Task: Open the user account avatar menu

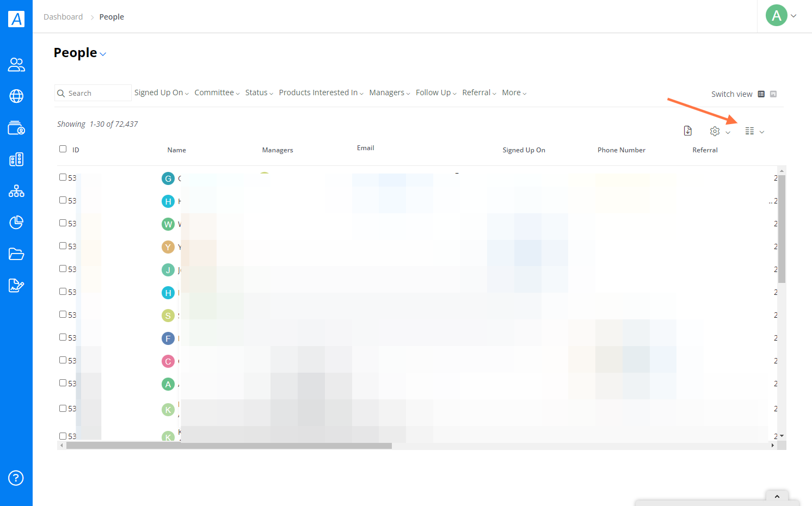Action: tap(781, 16)
